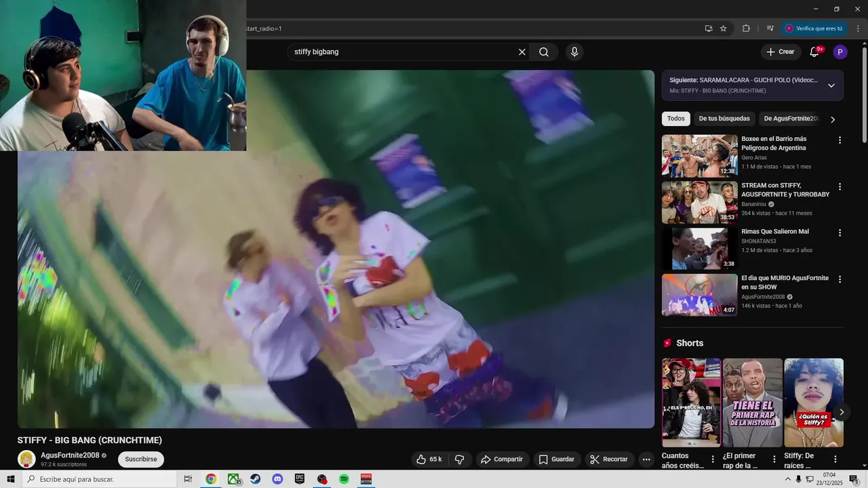Show hidden system tray icons chevron
Image resolution: width=868 pixels, height=488 pixels.
pos(788,479)
